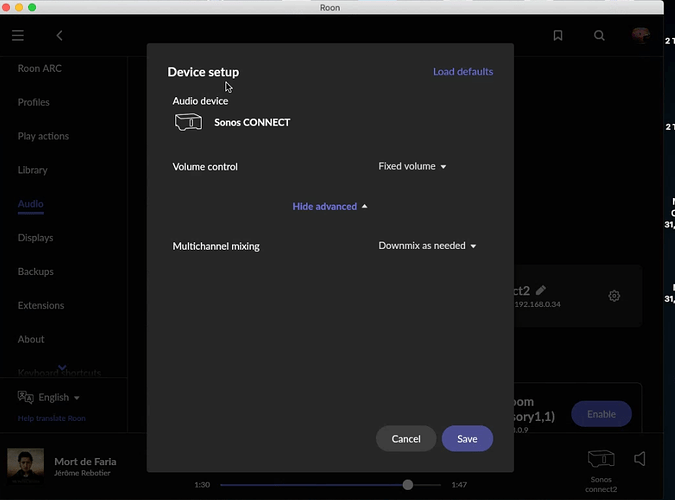This screenshot has width=675, height=500.
Task: Open device settings gear icon
Action: point(614,296)
